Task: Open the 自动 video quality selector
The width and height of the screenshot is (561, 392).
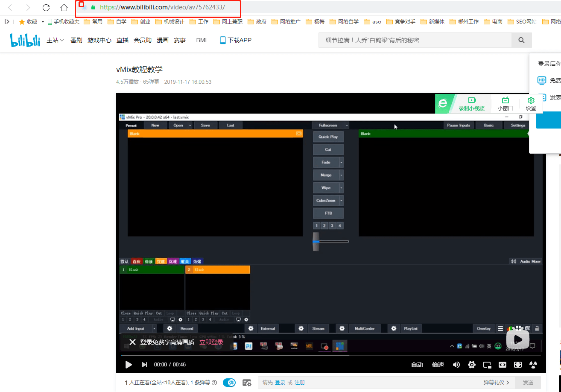Action: (417, 365)
